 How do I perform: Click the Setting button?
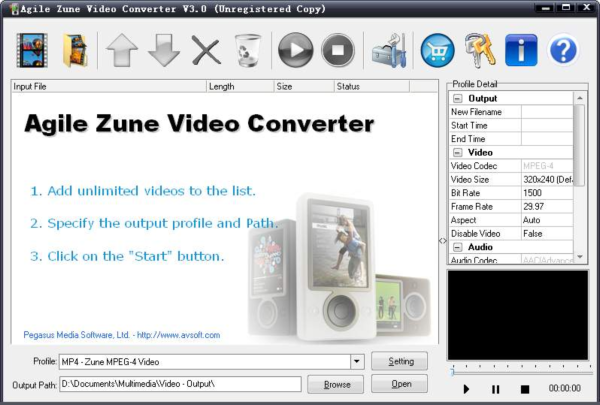click(399, 361)
